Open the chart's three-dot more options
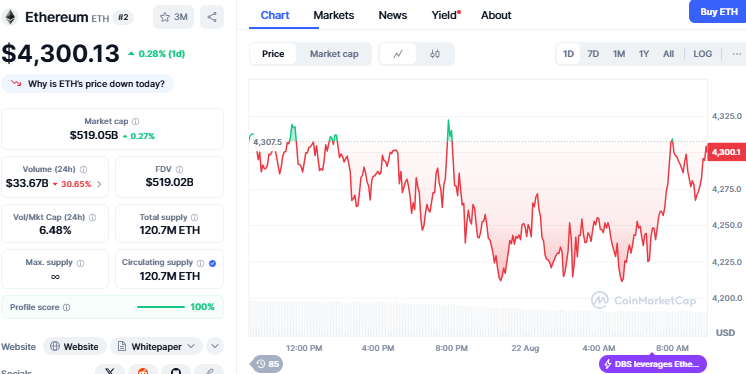Image resolution: width=746 pixels, height=374 pixels. coord(737,54)
